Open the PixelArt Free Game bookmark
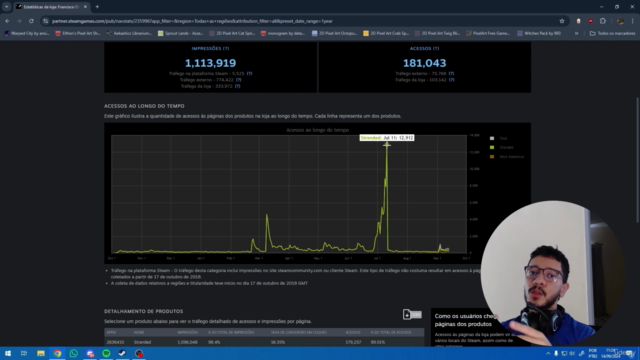 pyautogui.click(x=488, y=33)
